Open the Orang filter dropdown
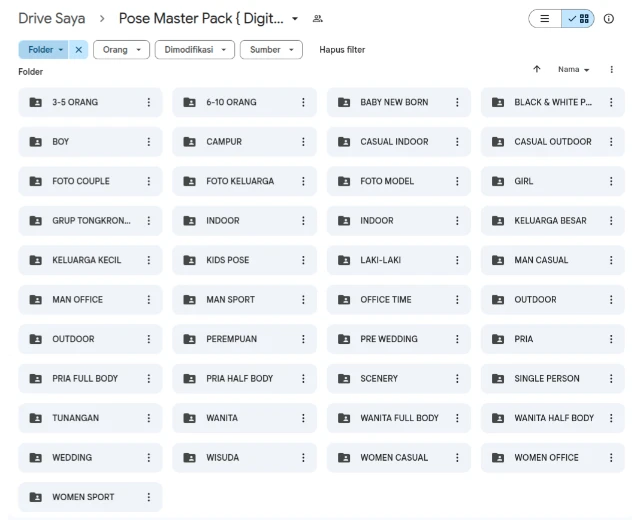 [121, 50]
